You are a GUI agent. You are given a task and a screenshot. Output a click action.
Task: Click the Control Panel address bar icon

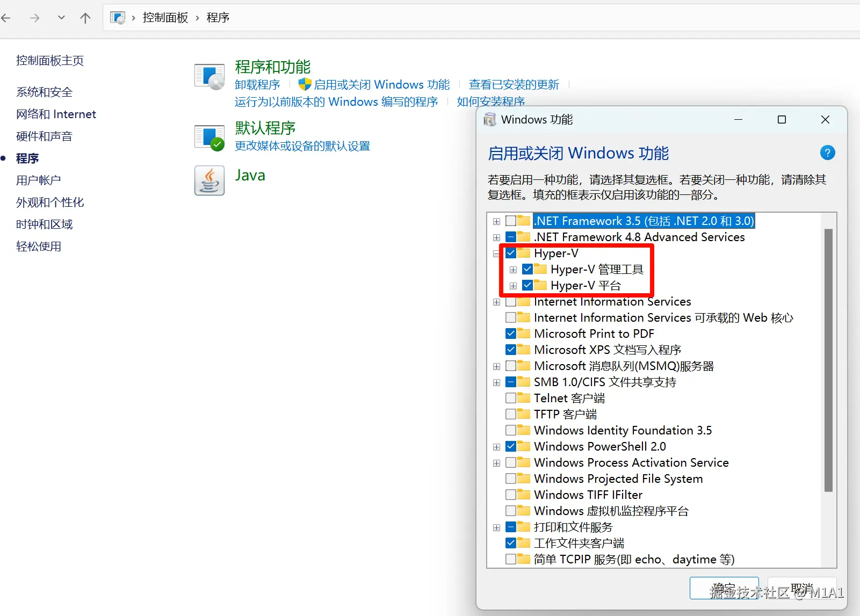pyautogui.click(x=117, y=18)
